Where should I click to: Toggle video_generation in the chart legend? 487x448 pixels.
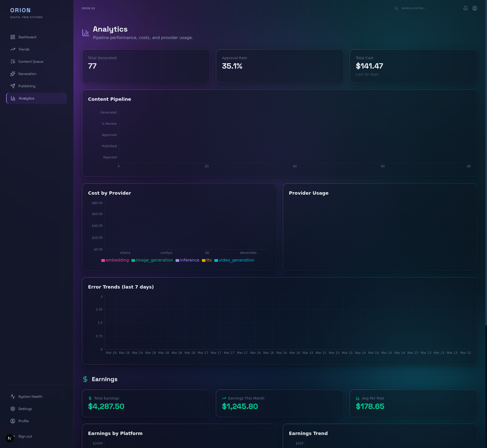tap(235, 260)
